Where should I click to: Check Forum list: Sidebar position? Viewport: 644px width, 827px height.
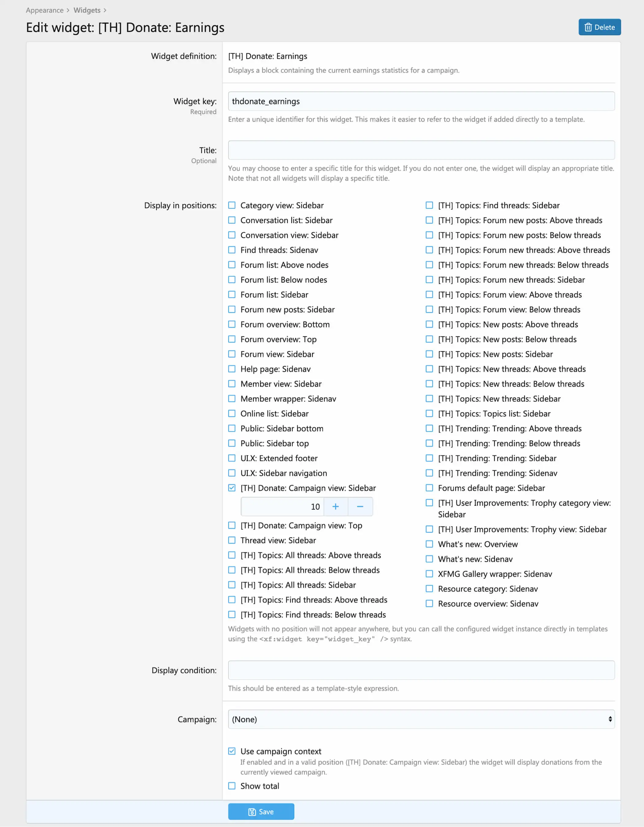coord(232,295)
